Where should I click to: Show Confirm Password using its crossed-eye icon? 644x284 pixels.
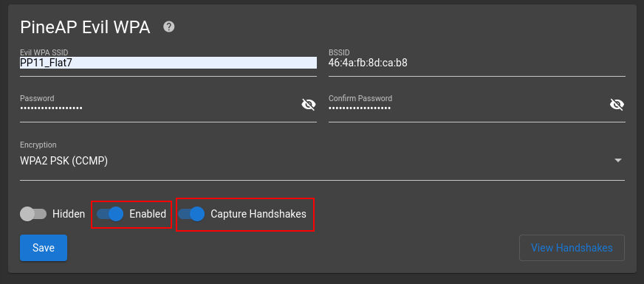[x=617, y=105]
